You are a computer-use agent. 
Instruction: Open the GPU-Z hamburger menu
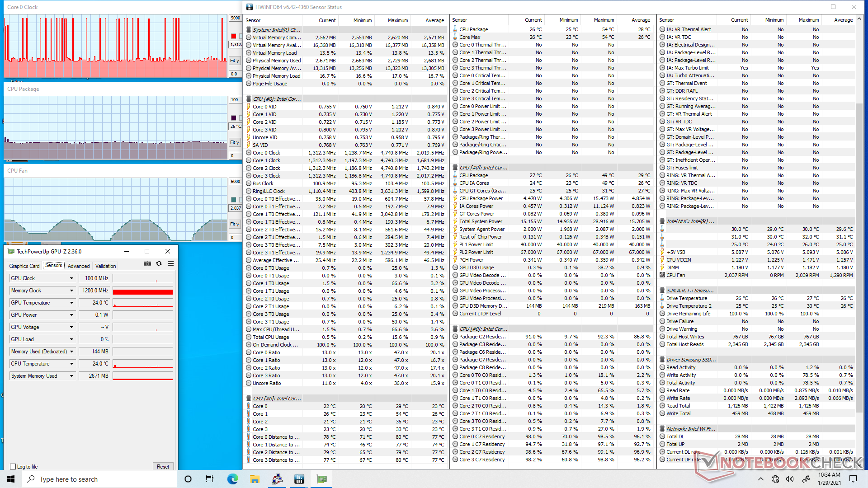click(x=170, y=263)
